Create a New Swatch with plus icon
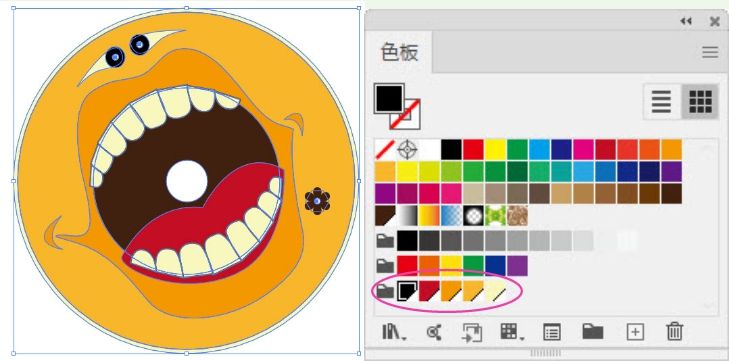The image size is (729, 361). (635, 332)
